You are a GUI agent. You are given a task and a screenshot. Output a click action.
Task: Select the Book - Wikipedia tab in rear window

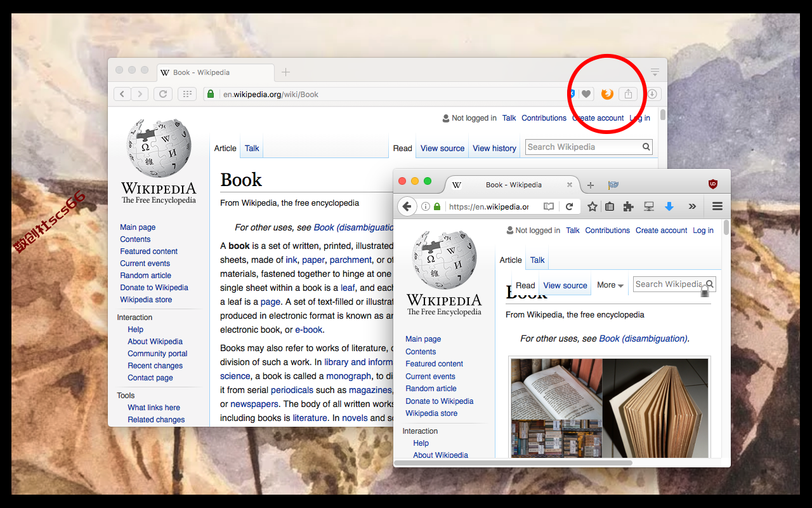(x=214, y=72)
